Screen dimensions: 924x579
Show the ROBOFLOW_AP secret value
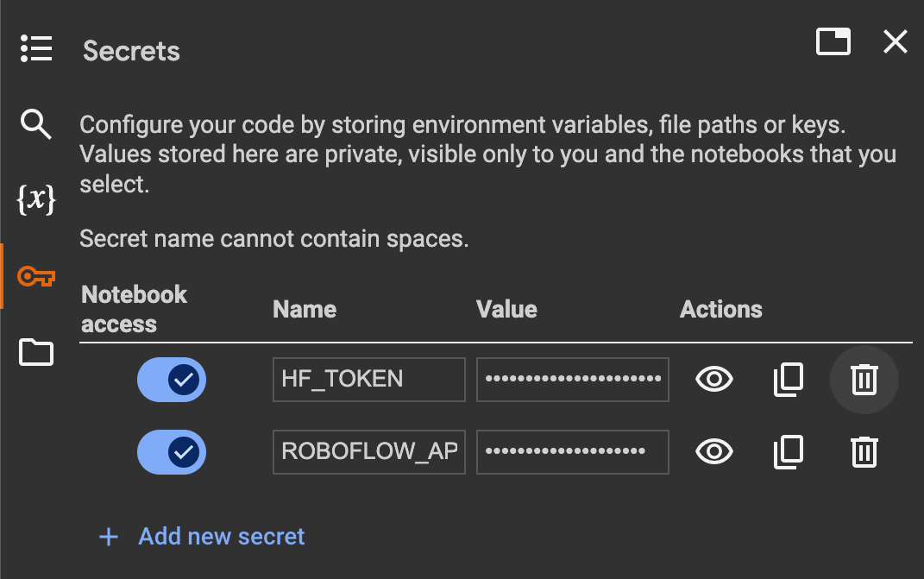point(713,451)
